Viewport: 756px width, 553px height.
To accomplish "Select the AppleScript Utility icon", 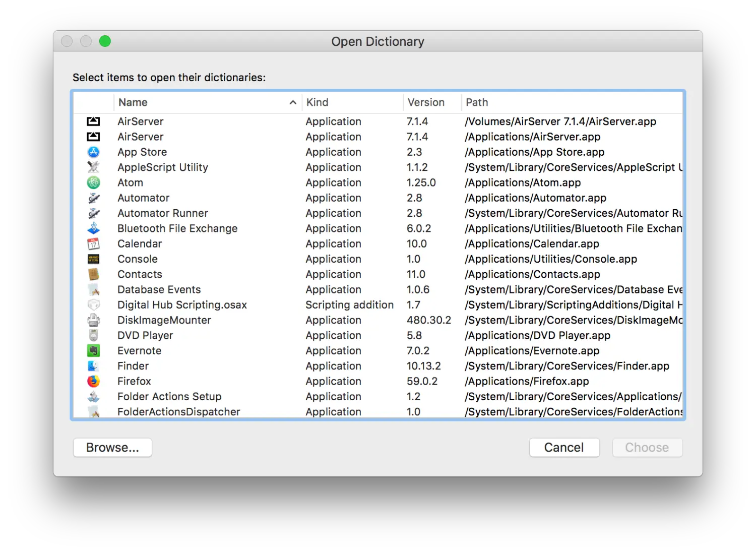I will click(93, 167).
